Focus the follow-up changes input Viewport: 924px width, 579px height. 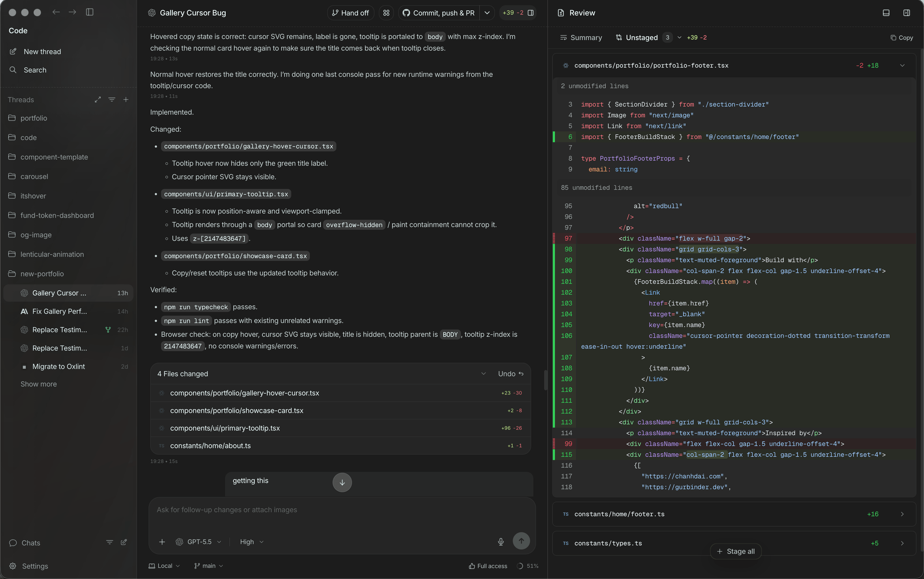pyautogui.click(x=342, y=510)
